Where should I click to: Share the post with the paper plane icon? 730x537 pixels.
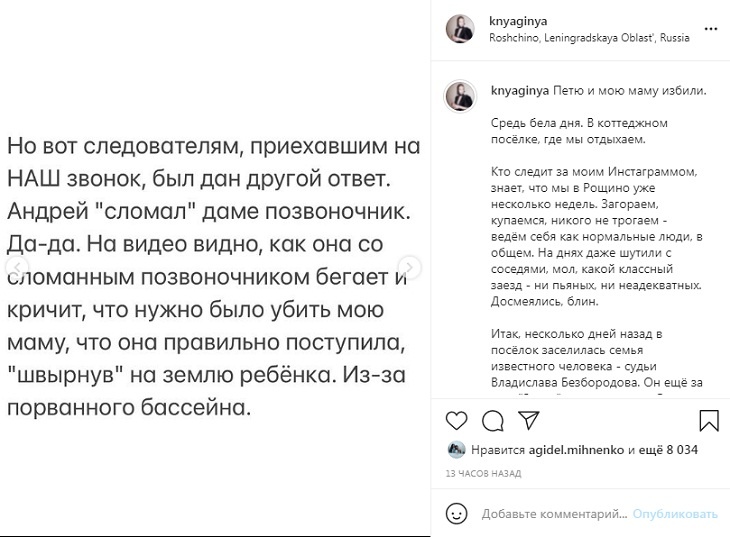pyautogui.click(x=528, y=419)
